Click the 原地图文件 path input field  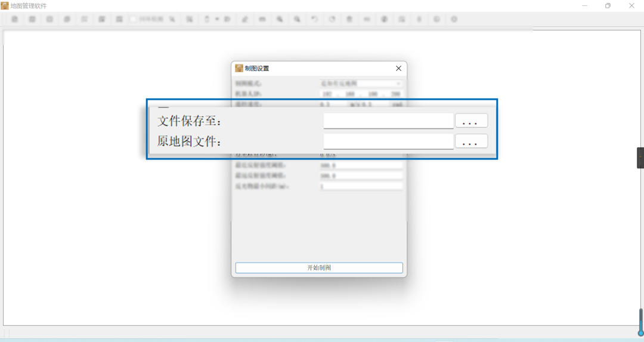click(x=388, y=141)
